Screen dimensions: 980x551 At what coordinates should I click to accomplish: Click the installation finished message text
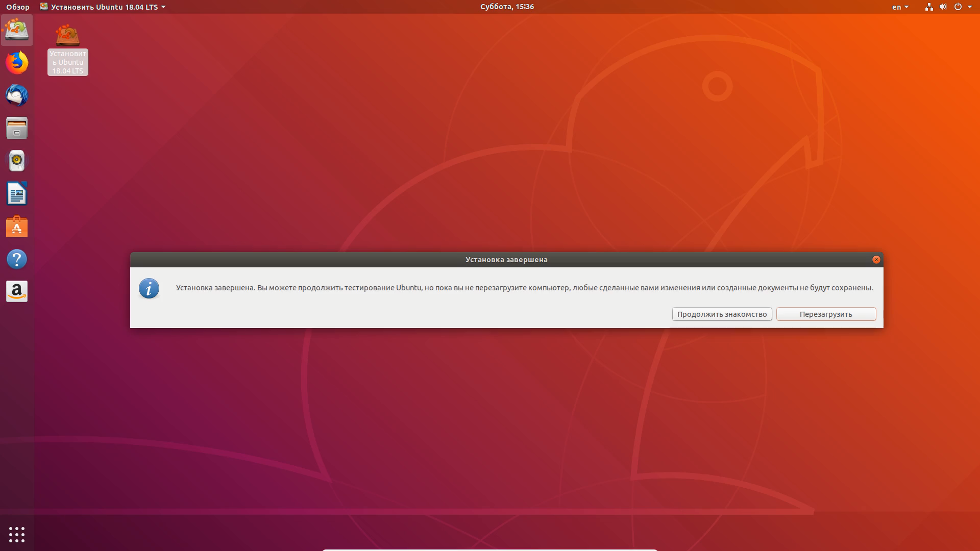524,288
